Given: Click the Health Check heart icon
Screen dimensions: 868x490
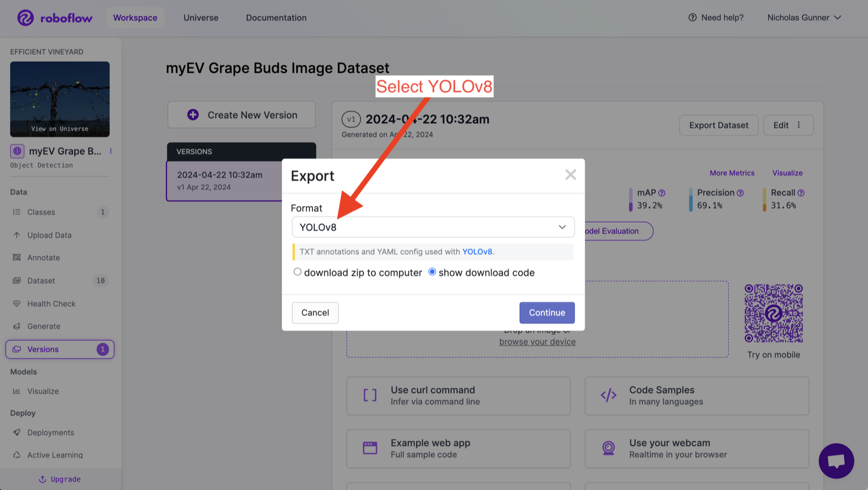Looking at the screenshot, I should [x=17, y=304].
